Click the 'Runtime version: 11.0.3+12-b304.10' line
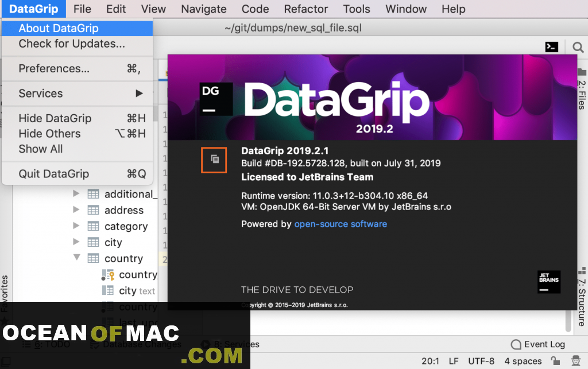This screenshot has height=369, width=588. 335,196
